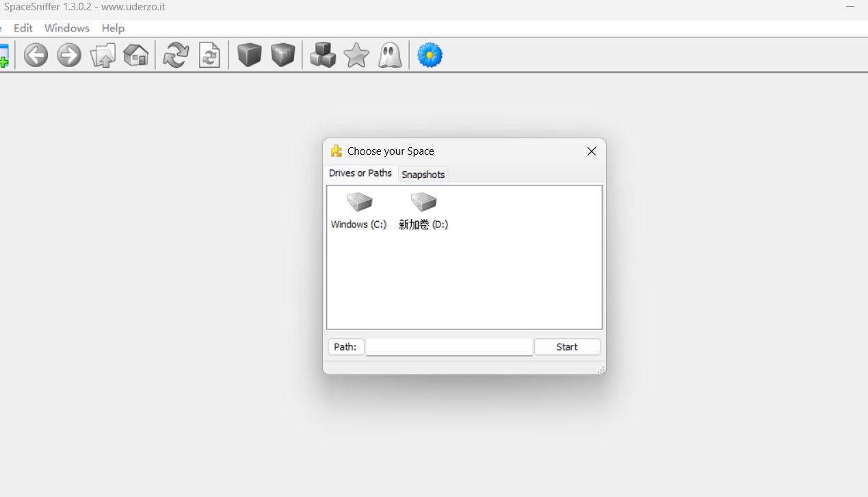The width and height of the screenshot is (868, 497).
Task: Click the Start button
Action: [x=567, y=347]
